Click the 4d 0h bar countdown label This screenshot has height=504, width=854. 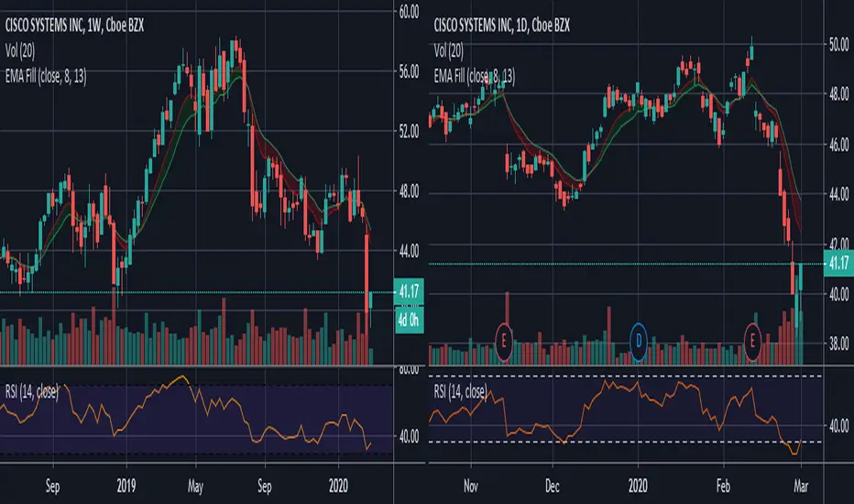409,320
